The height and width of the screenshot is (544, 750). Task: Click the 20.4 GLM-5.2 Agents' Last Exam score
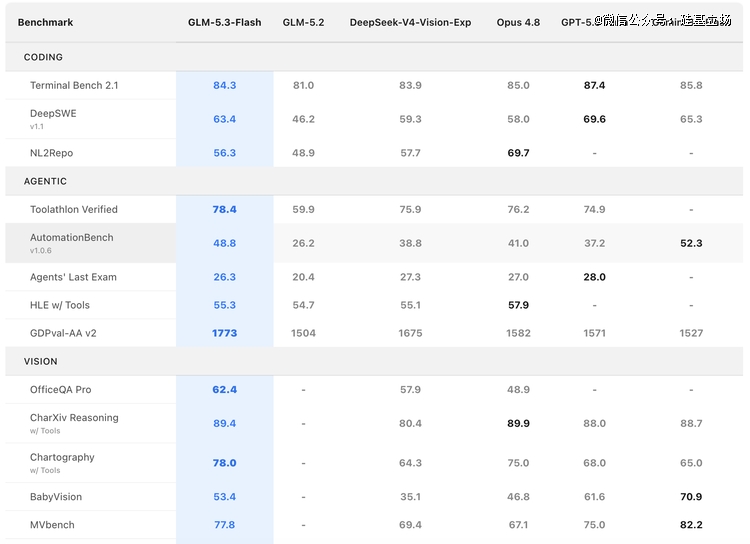pos(304,277)
